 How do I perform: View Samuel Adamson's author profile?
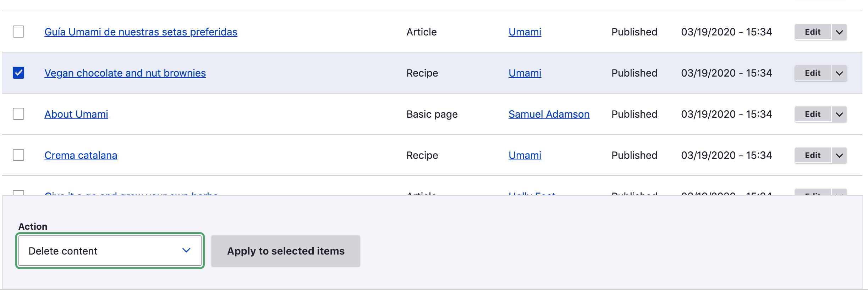pyautogui.click(x=549, y=114)
